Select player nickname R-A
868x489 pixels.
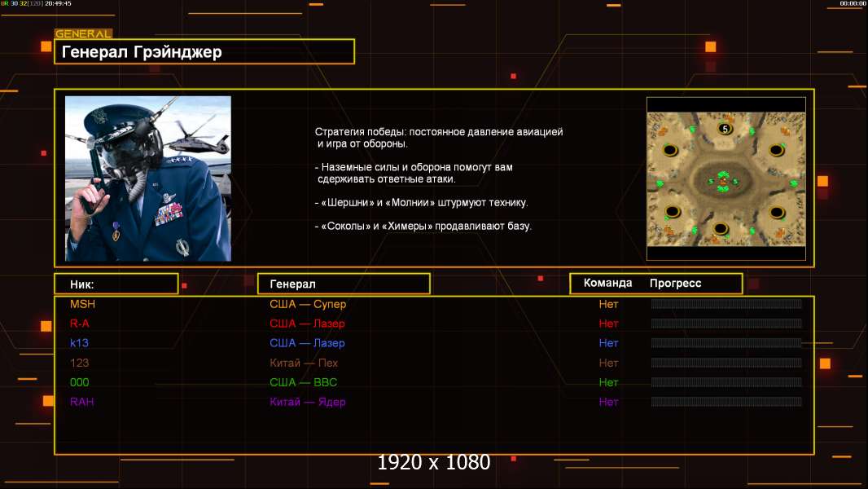(x=79, y=324)
